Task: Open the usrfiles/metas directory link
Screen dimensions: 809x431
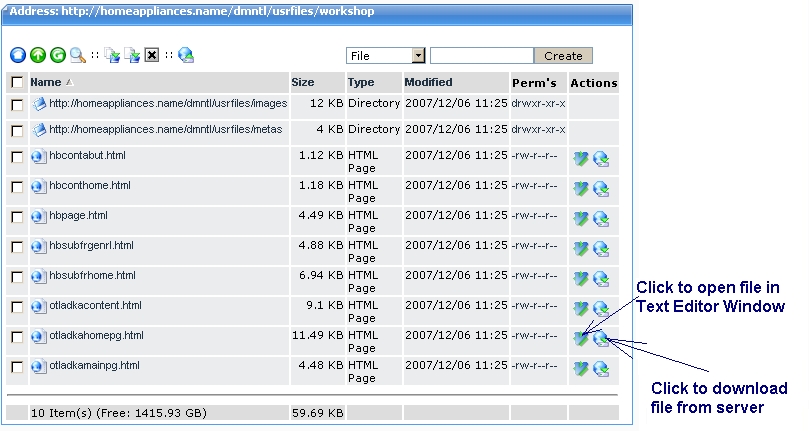Action: click(x=165, y=130)
